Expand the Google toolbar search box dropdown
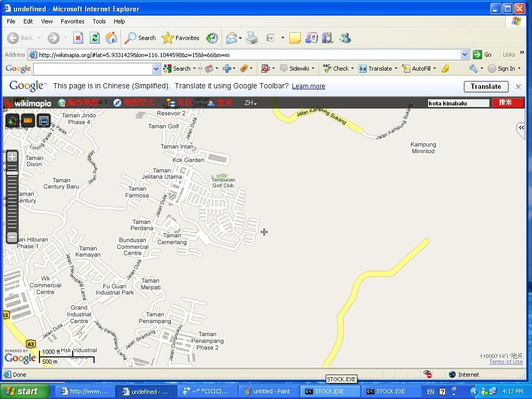This screenshot has height=399, width=532. point(156,69)
